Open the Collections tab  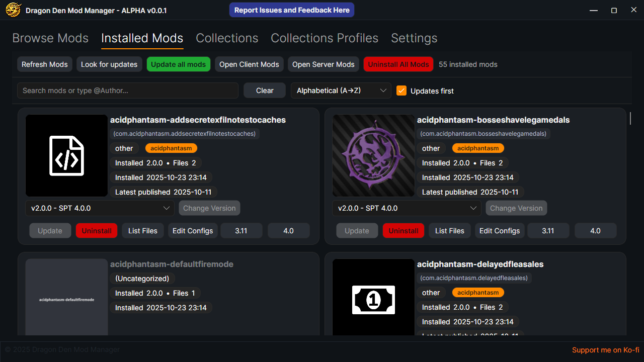pos(227,38)
